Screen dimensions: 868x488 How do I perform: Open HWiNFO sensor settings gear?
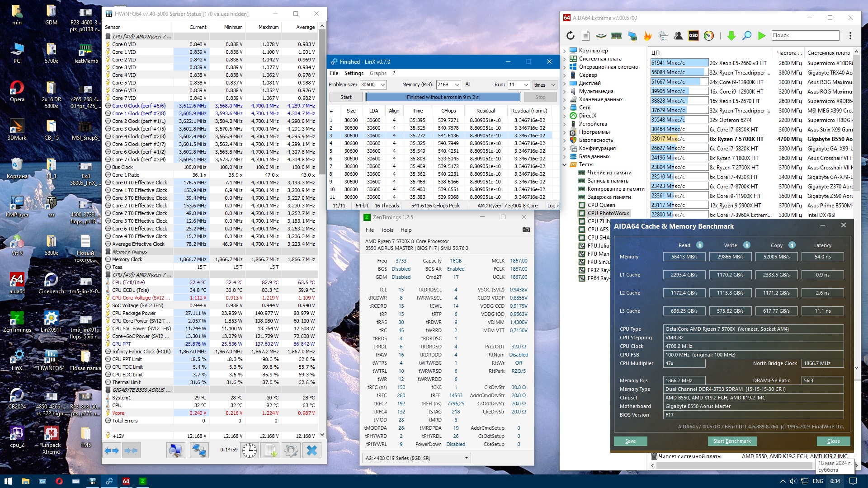pyautogui.click(x=291, y=450)
